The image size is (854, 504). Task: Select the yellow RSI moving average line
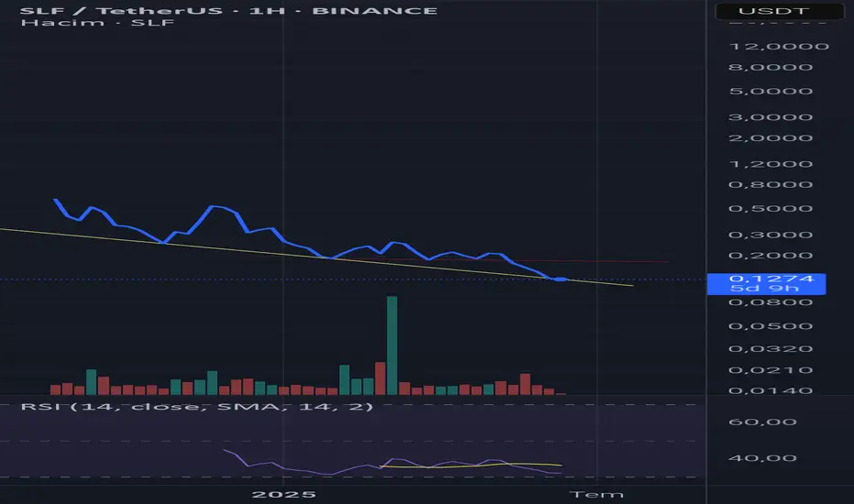[x=472, y=466]
